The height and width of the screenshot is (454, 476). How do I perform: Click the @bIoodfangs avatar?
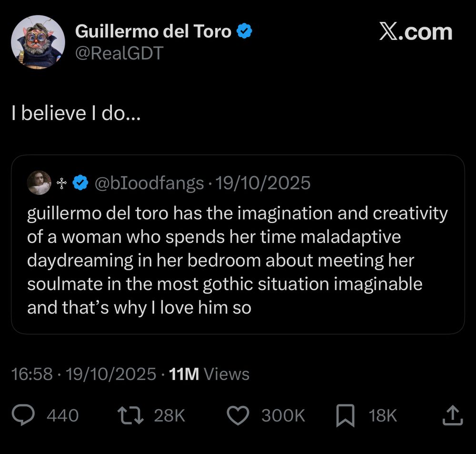[40, 183]
